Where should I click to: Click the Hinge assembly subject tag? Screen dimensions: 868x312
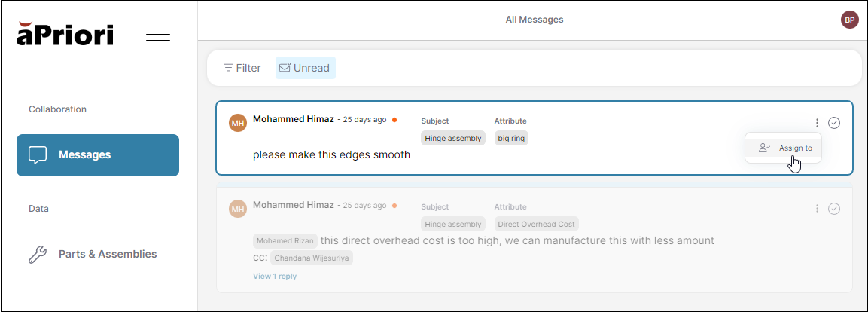(452, 139)
